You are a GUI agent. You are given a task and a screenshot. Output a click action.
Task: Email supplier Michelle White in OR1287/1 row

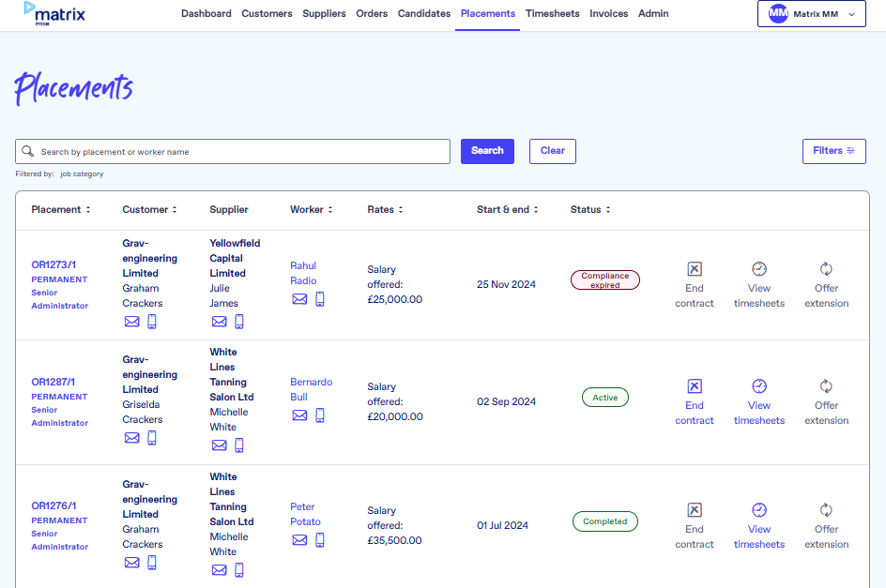point(220,445)
